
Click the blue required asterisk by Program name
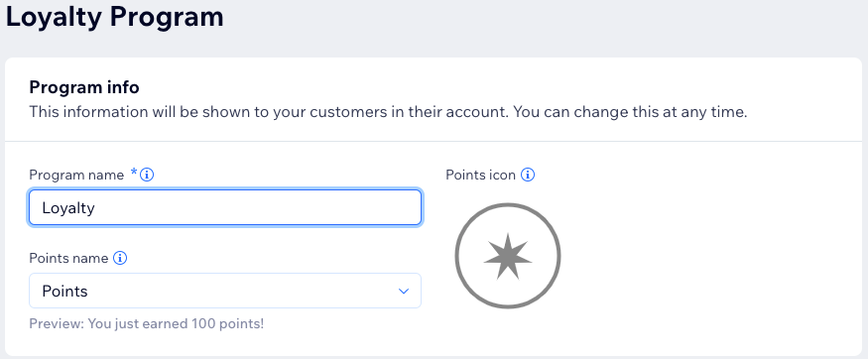tap(133, 173)
